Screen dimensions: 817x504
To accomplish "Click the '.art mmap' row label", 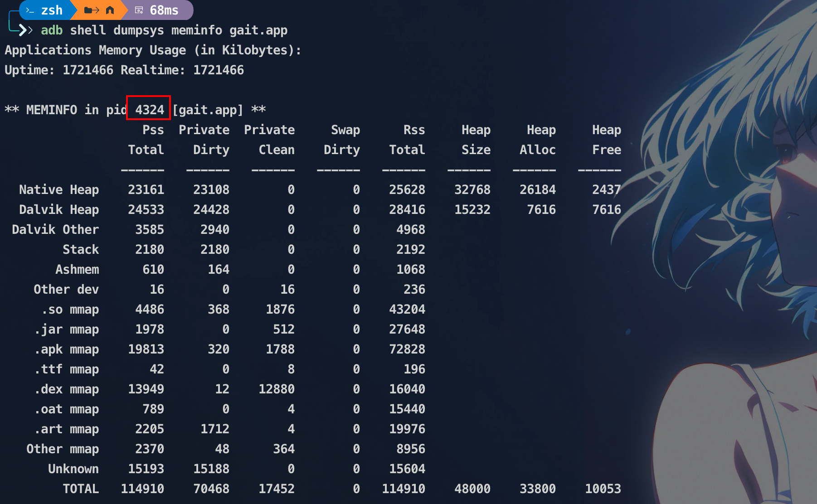I will point(66,429).
